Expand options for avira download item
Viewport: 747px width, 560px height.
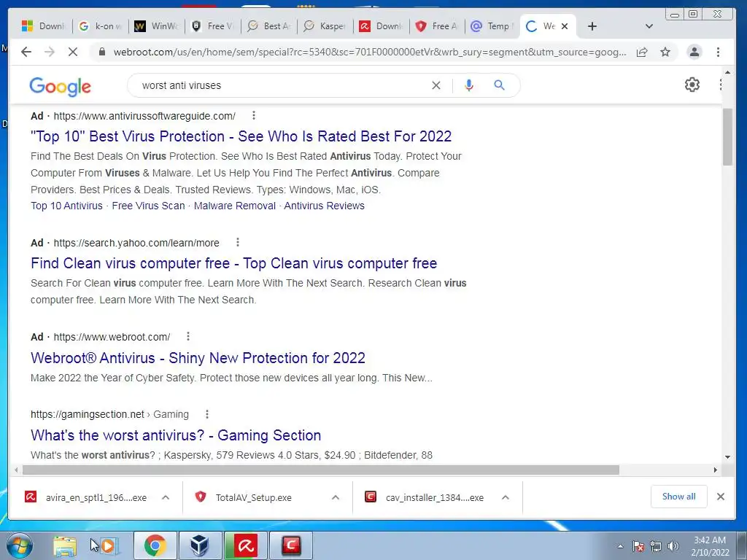pos(166,497)
